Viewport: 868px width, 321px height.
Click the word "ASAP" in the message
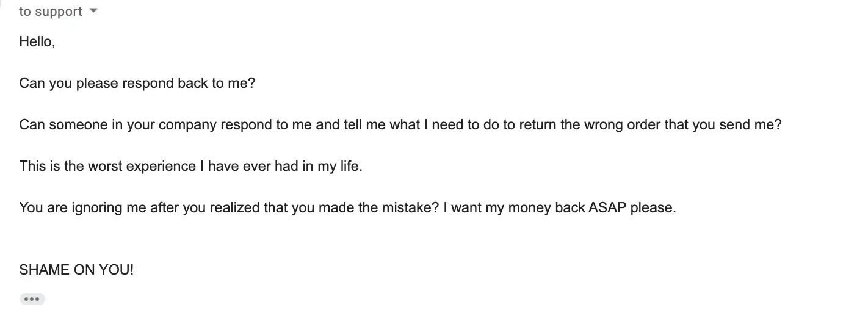[x=607, y=207]
